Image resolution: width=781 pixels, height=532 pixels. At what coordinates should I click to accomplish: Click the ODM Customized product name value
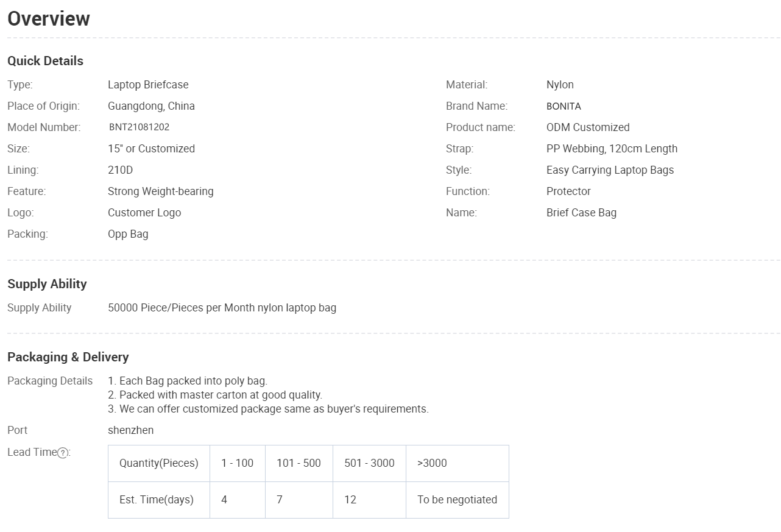point(588,127)
